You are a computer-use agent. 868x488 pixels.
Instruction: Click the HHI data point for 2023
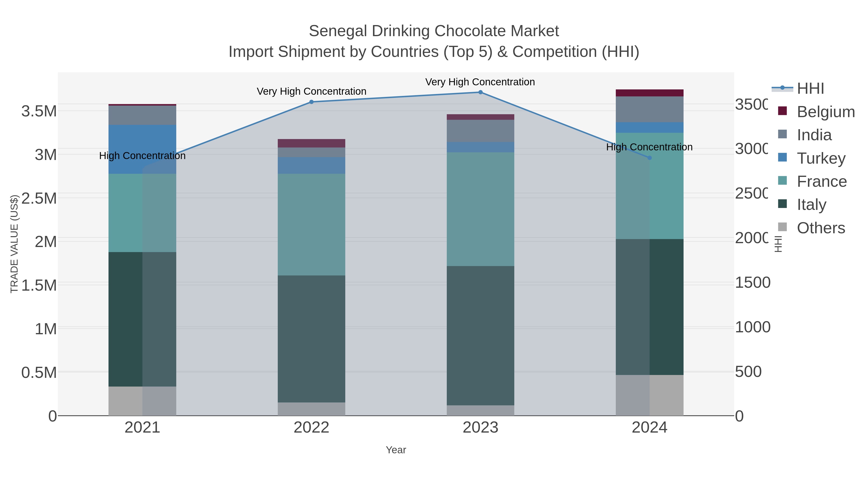click(x=481, y=92)
